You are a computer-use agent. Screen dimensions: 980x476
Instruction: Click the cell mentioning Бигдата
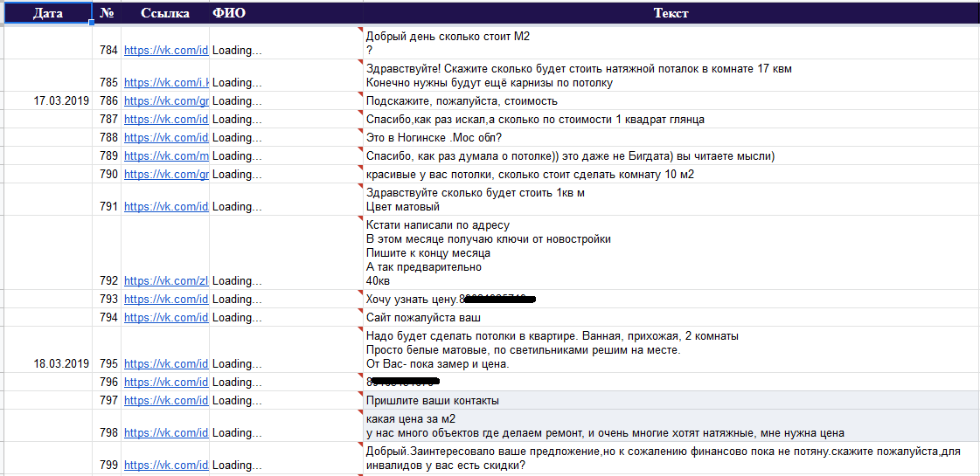point(671,156)
